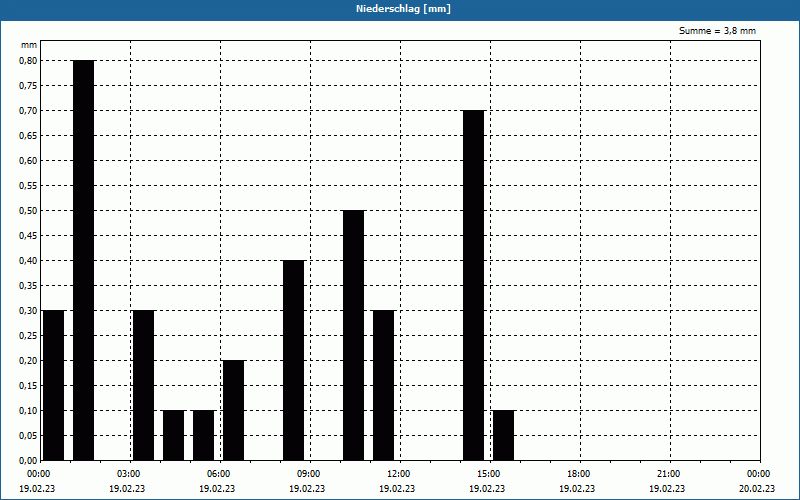The height and width of the screenshot is (500, 800).
Task: Click the 0,50 mm precipitation bar
Action: point(354,335)
